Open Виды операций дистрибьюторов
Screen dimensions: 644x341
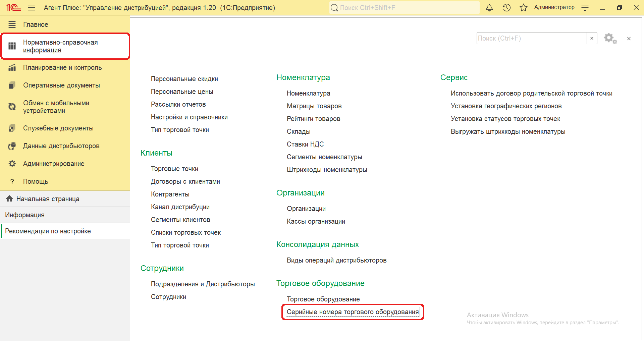(336, 260)
